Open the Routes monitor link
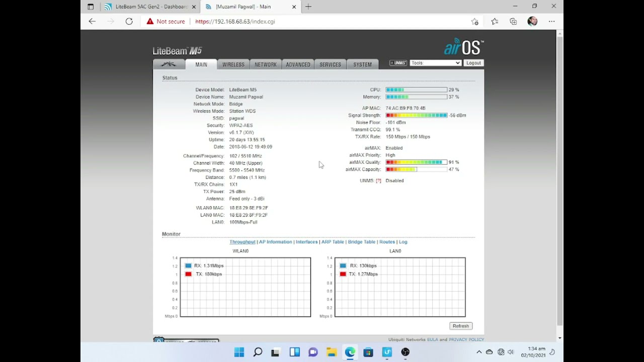 387,242
